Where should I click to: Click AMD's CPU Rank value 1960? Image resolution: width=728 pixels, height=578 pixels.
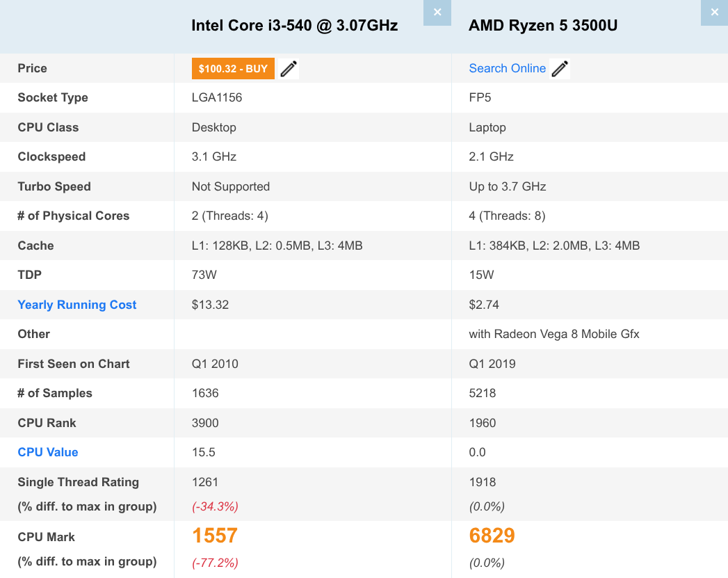(x=483, y=423)
